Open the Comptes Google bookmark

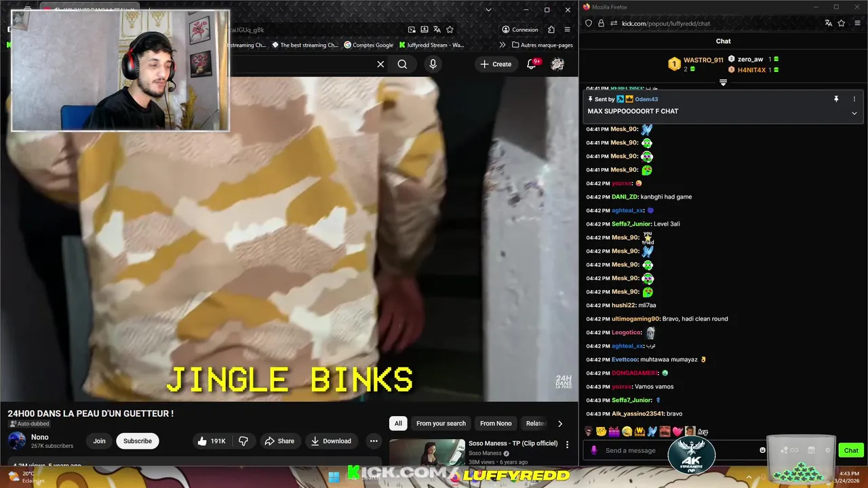coord(369,45)
